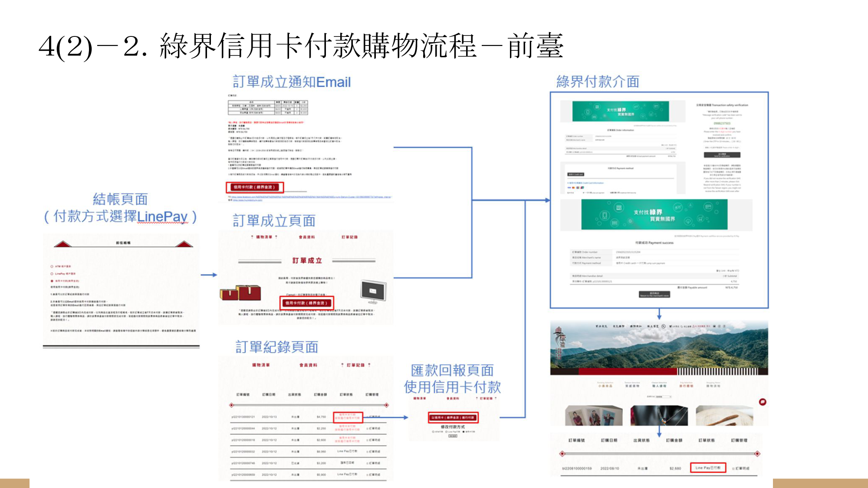Click the Send for verification button
This screenshot has width=868, height=488.
click(x=722, y=155)
